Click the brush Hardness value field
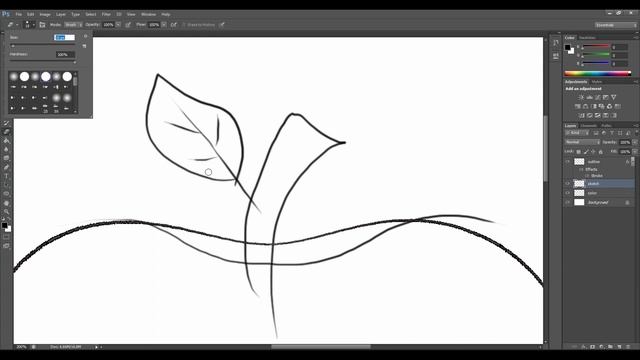The width and height of the screenshot is (640, 360). (x=65, y=54)
